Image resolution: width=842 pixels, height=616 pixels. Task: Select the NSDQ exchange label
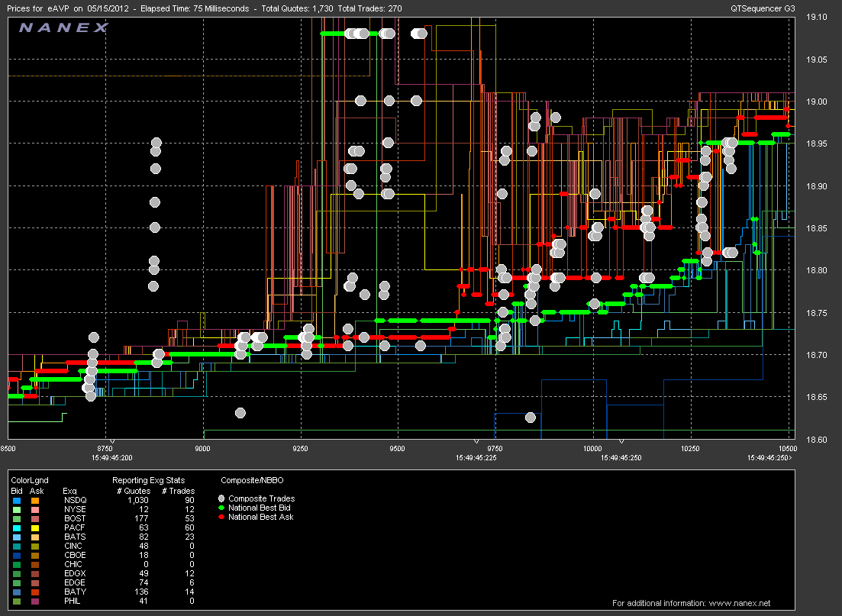tap(75, 500)
